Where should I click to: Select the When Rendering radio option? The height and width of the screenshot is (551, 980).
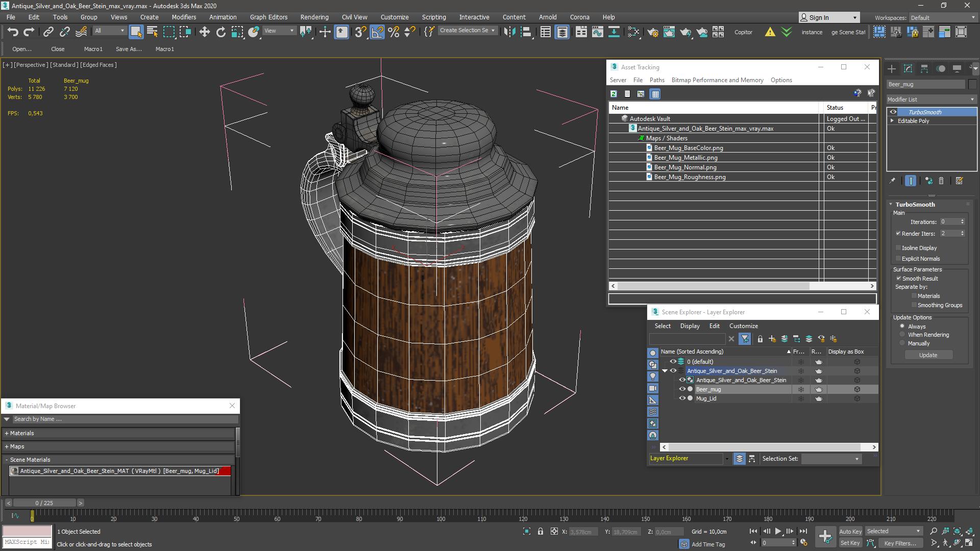coord(902,335)
